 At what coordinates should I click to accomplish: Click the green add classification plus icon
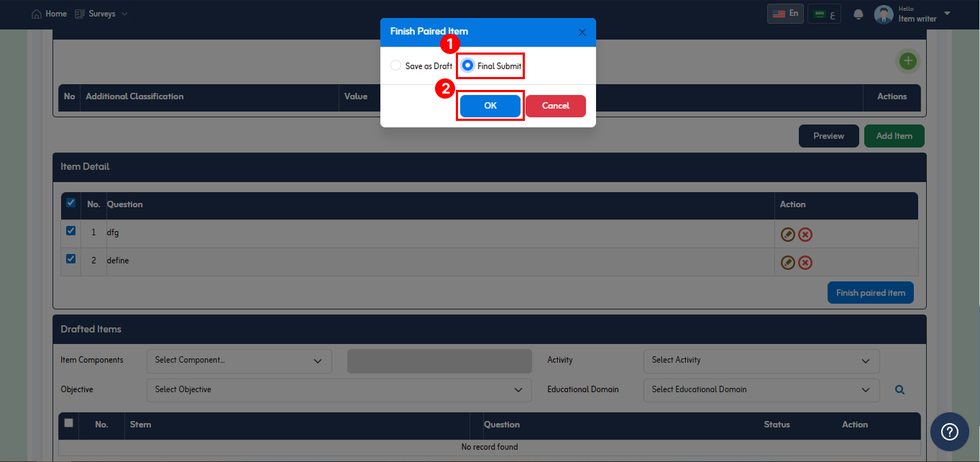[x=908, y=61]
